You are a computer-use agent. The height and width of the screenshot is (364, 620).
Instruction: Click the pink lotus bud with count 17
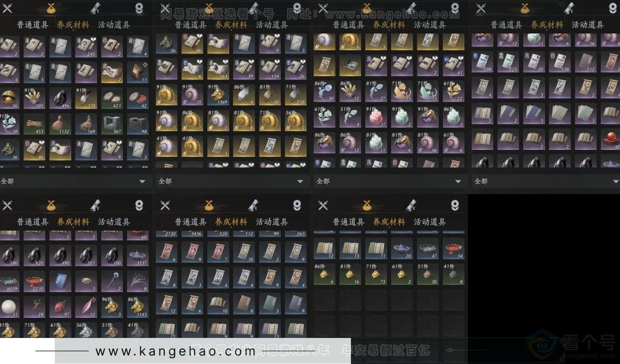coord(375,116)
